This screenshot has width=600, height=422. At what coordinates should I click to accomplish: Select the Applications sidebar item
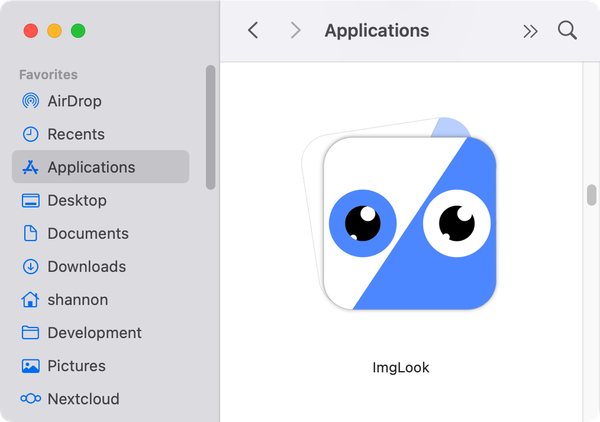[x=90, y=167]
